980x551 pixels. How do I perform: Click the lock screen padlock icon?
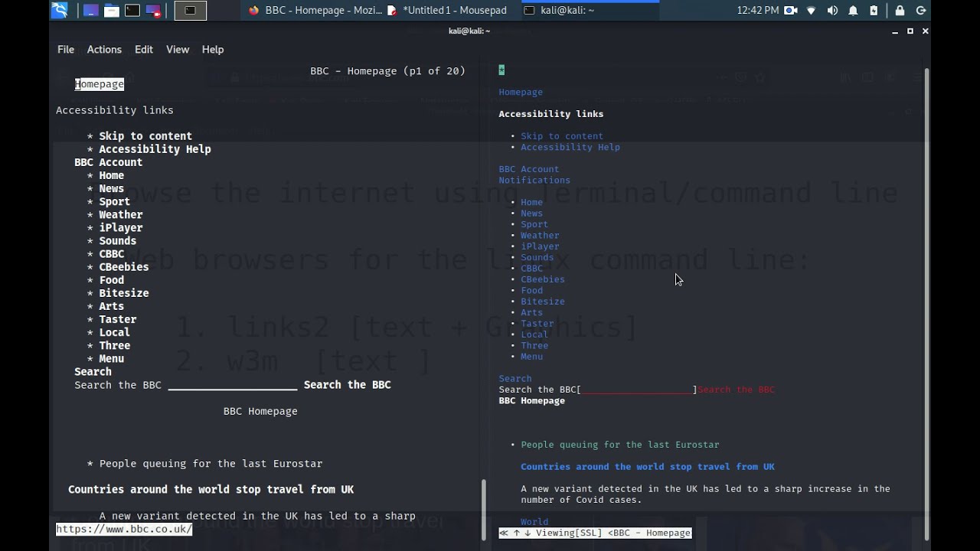tap(900, 10)
